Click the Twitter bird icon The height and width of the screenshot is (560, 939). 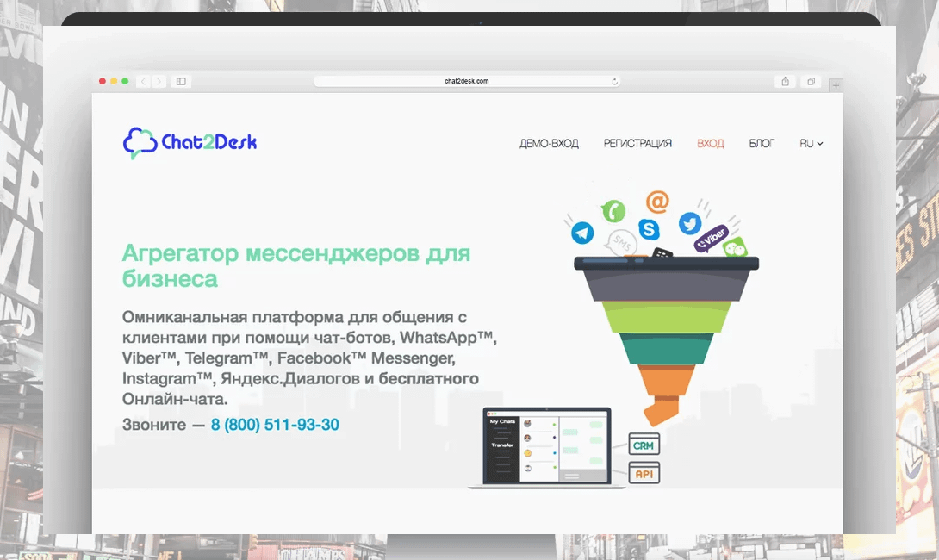coord(690,224)
